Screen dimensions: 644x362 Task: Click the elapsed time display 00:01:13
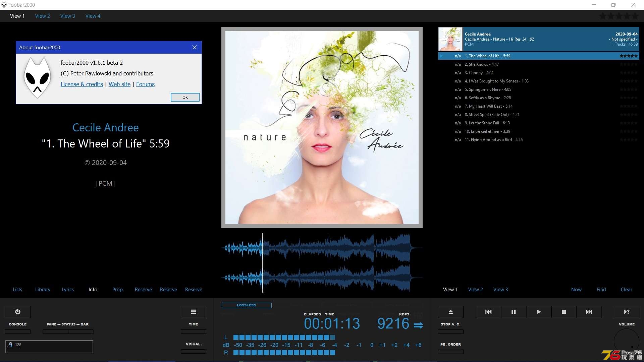(332, 324)
